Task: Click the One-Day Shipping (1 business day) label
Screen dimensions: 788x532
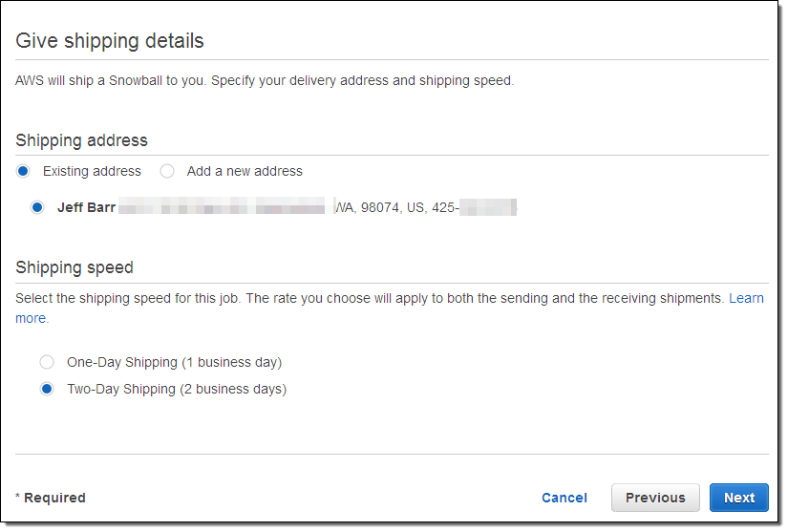Action: point(174,362)
